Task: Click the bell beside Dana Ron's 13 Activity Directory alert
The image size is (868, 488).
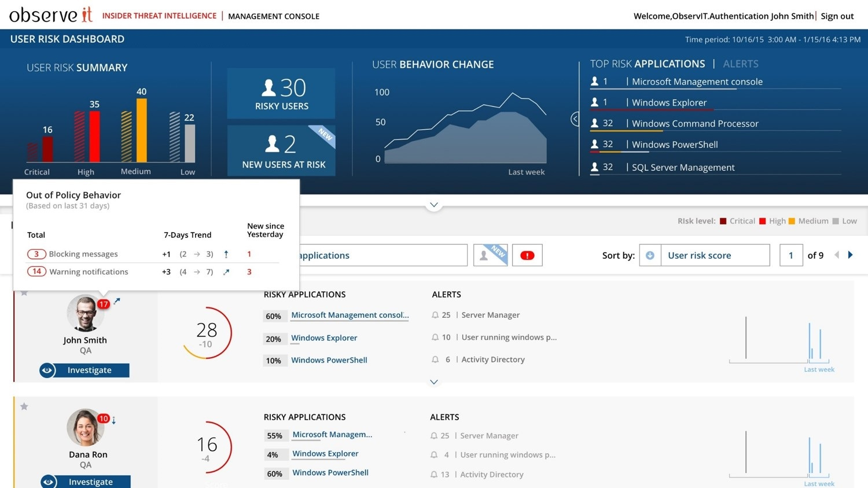Action: [x=434, y=474]
